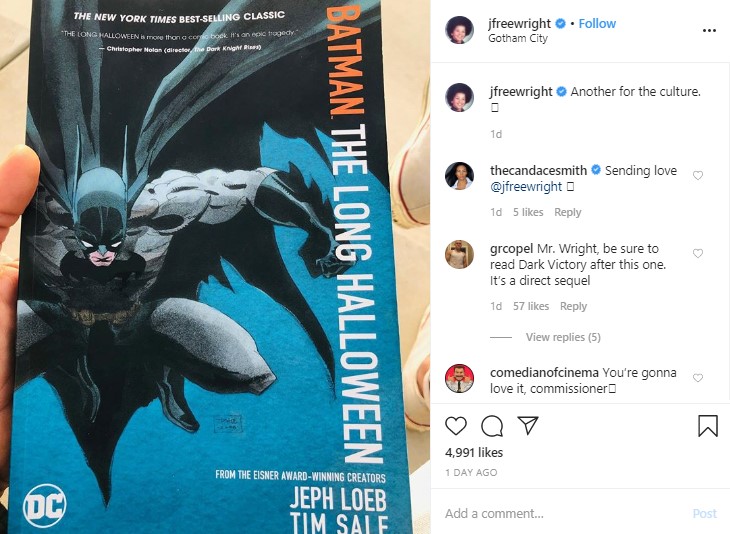Open thecandacesmith profile avatar
Screen dimensions: 730x534
pyautogui.click(x=460, y=176)
